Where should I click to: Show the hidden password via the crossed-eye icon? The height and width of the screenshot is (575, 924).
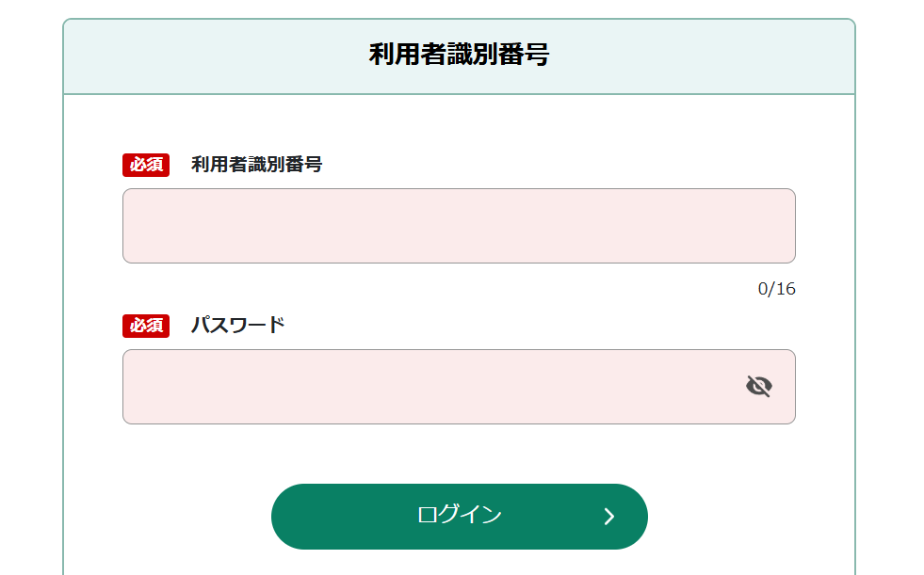pyautogui.click(x=758, y=387)
